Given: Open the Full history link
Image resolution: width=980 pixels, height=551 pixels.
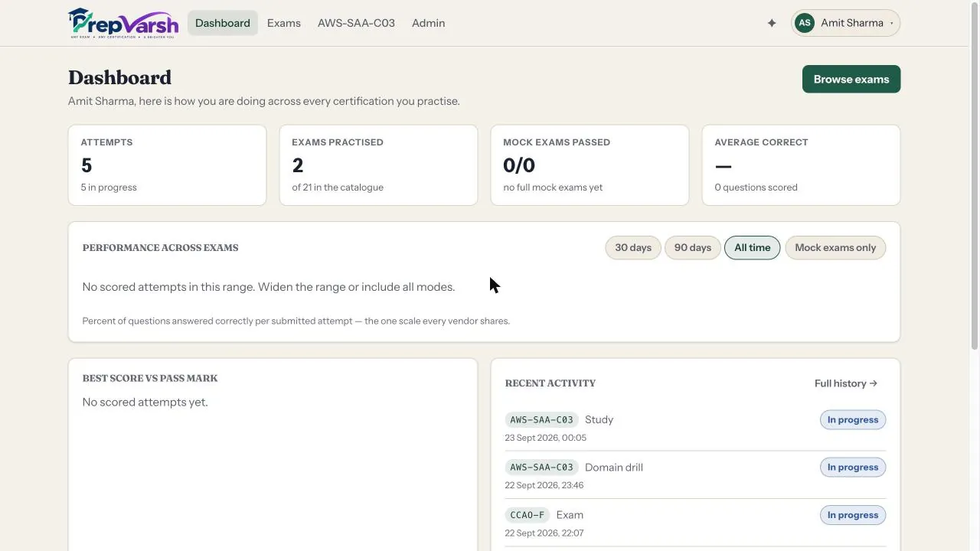Looking at the screenshot, I should (x=846, y=383).
